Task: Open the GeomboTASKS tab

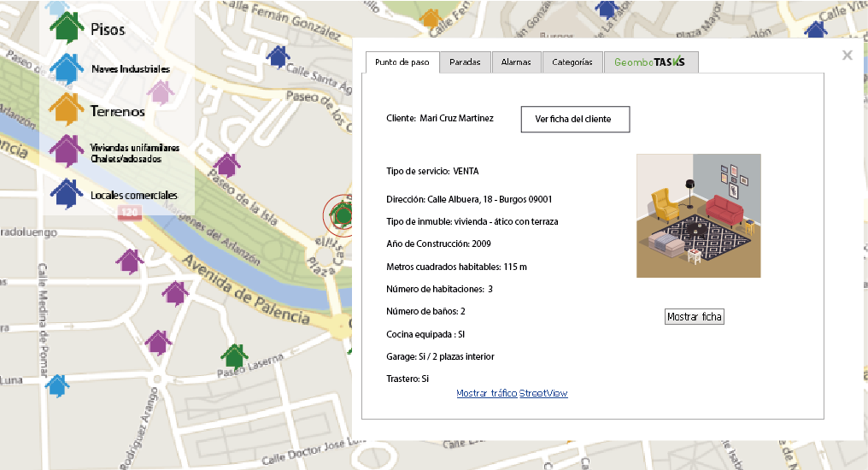Action: click(x=650, y=62)
